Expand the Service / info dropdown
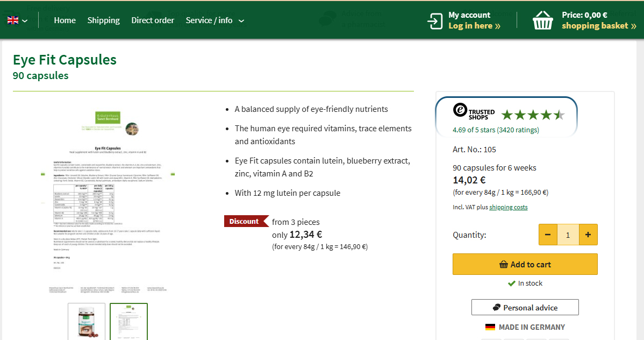 (x=214, y=20)
